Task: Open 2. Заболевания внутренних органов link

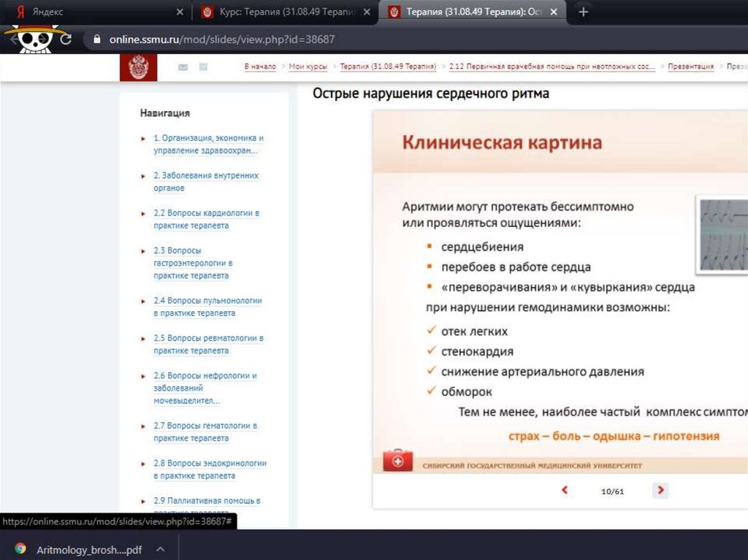Action: tap(206, 182)
